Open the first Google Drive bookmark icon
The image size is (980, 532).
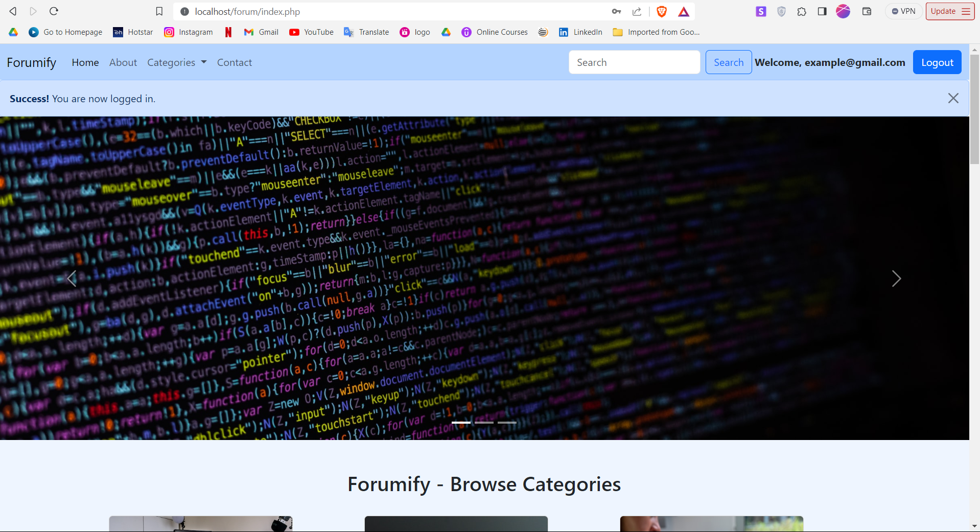(13, 32)
